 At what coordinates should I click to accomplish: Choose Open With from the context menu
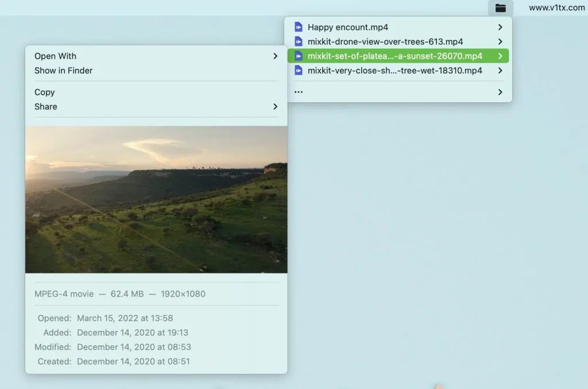tap(156, 56)
